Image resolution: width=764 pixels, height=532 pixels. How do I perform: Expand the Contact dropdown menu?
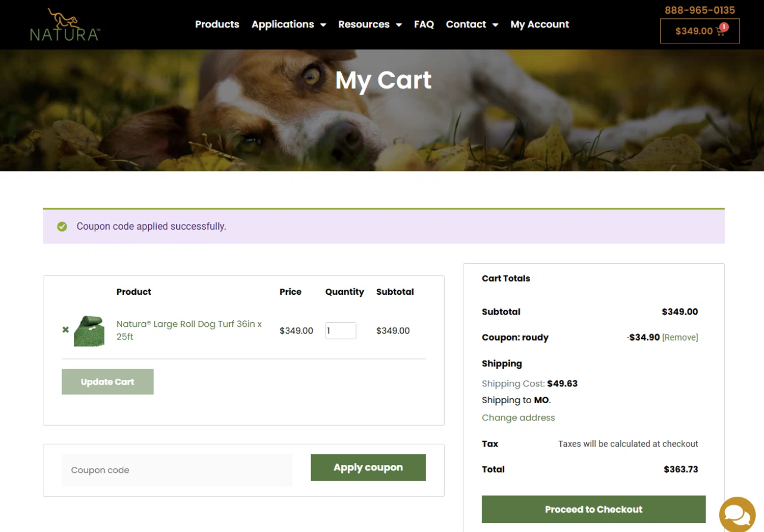[x=472, y=24]
